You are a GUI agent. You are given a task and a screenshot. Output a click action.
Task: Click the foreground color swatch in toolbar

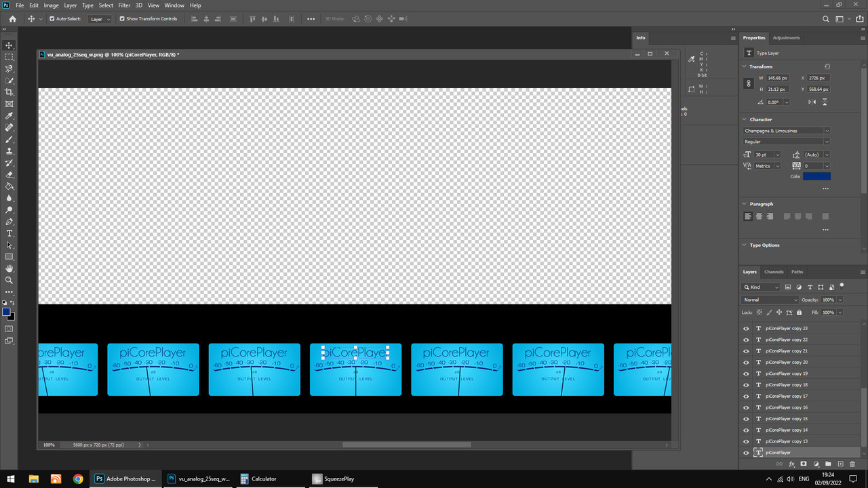pyautogui.click(x=7, y=312)
